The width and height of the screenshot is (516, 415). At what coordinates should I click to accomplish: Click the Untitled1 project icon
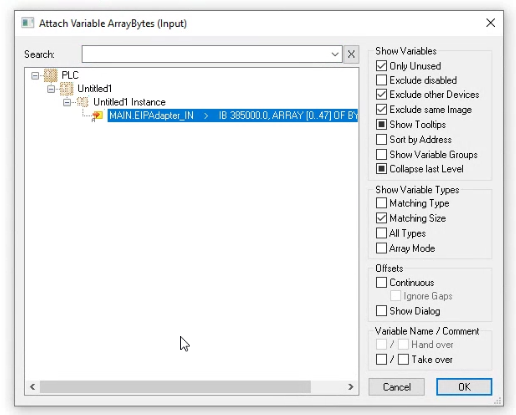click(66, 89)
